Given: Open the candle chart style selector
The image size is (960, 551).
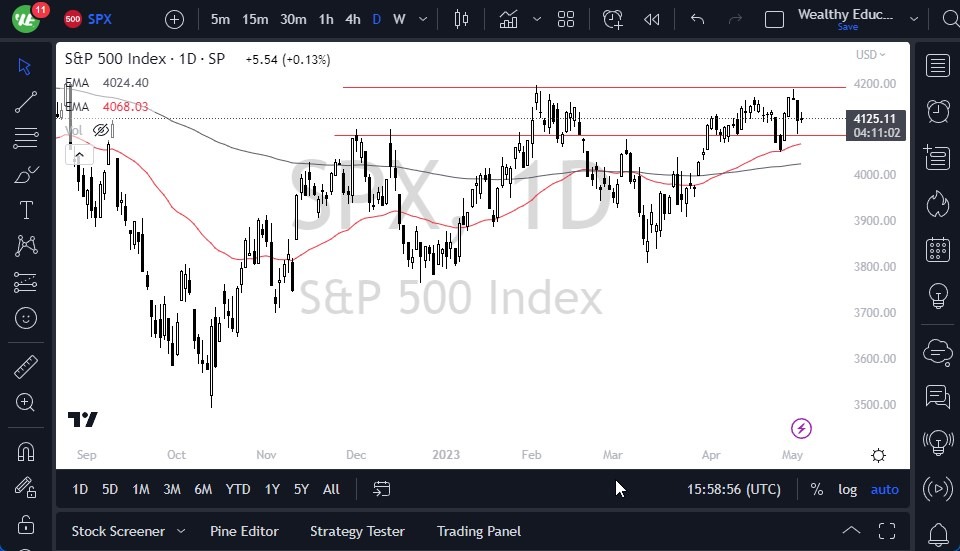Looking at the screenshot, I should pos(462,20).
